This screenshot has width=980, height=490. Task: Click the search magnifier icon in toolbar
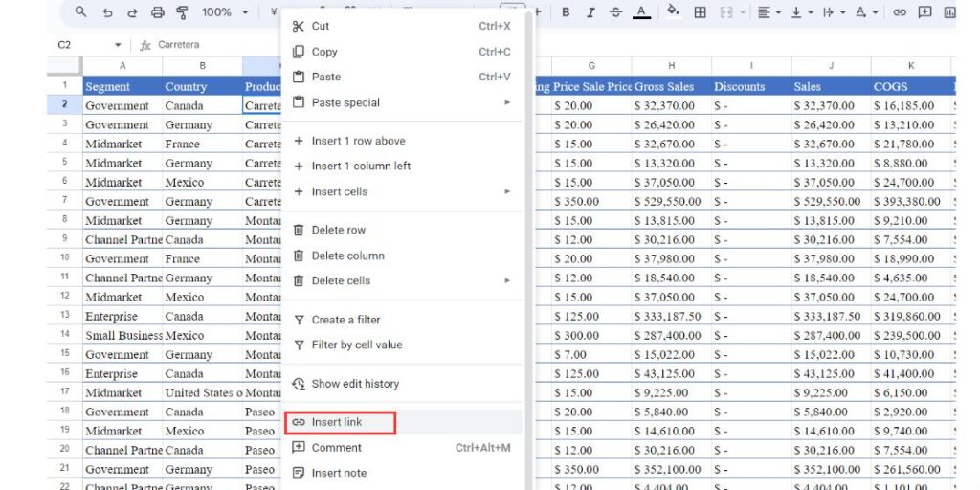tap(80, 11)
